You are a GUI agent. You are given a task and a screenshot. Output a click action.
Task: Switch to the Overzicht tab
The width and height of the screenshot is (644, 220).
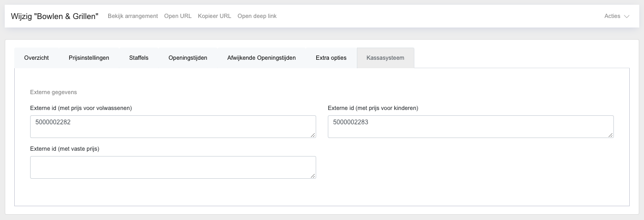[x=36, y=58]
